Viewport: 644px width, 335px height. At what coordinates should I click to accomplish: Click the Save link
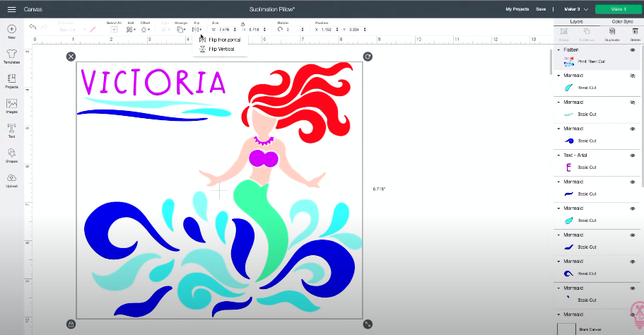tap(541, 9)
